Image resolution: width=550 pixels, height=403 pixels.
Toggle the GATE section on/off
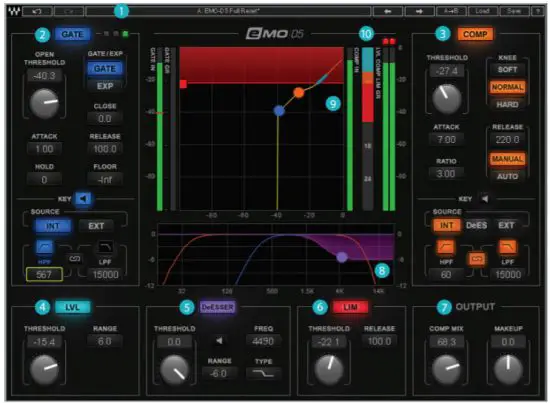[x=73, y=34]
